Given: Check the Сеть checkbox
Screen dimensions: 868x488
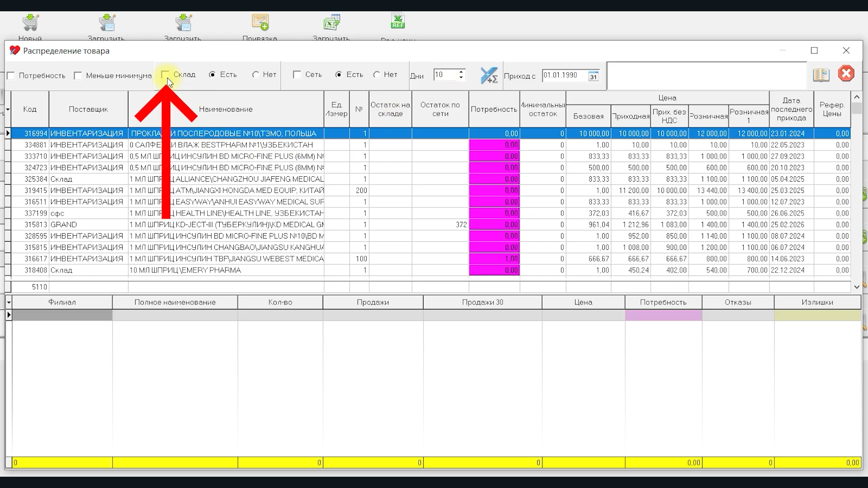Looking at the screenshot, I should coord(297,75).
